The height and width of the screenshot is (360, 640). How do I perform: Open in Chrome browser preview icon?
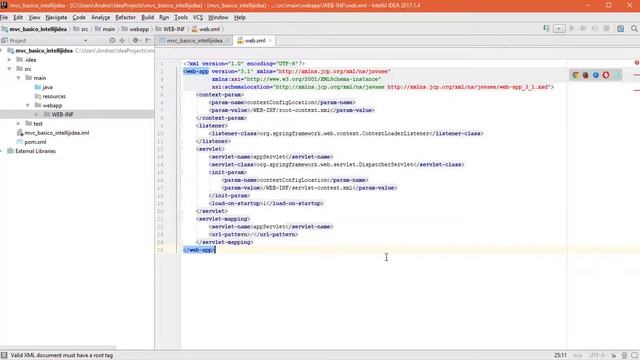point(576,75)
